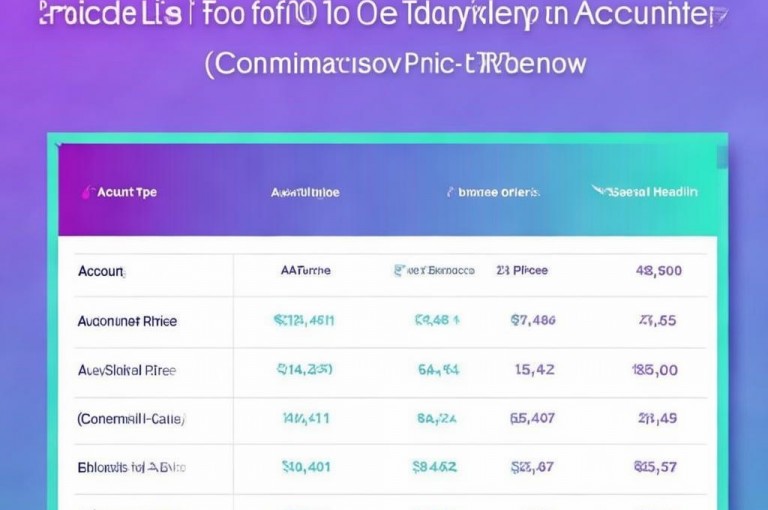Select the (Conermaill-Catie) row label
768x510 pixels.
coord(131,419)
